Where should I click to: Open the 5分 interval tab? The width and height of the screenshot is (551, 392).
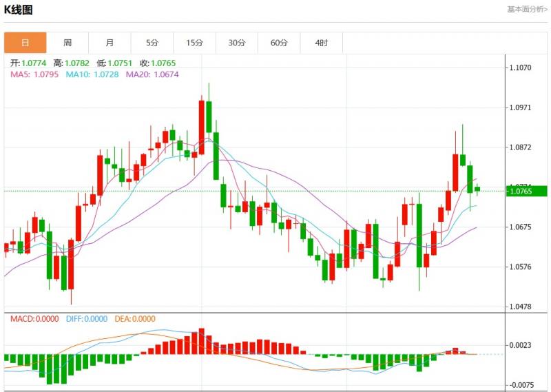point(152,43)
